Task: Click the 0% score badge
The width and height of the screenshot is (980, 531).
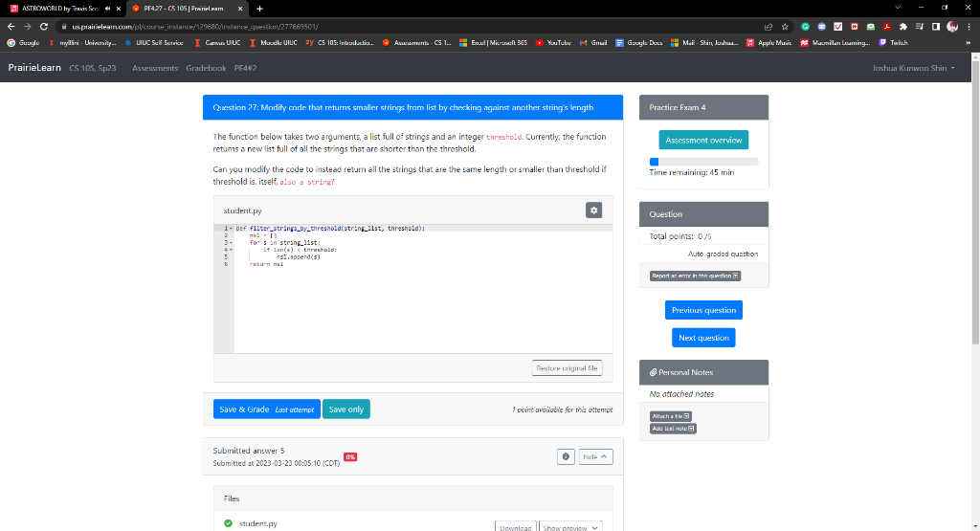Action: (350, 456)
